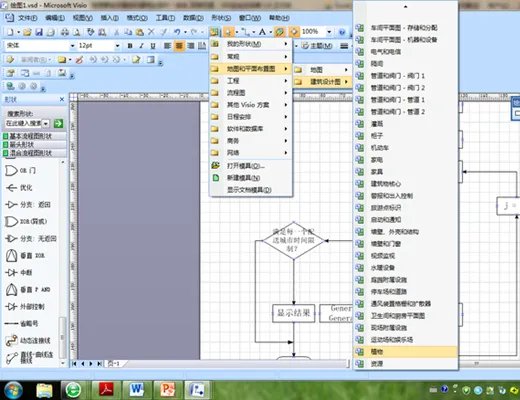Screen dimensions: 520x400
Task: Open the 100% zoom dropdown
Action: (329, 32)
